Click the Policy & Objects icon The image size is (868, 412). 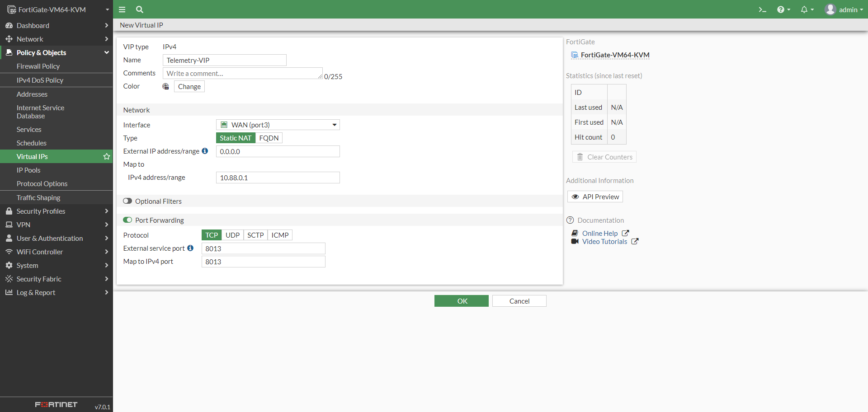(x=9, y=52)
